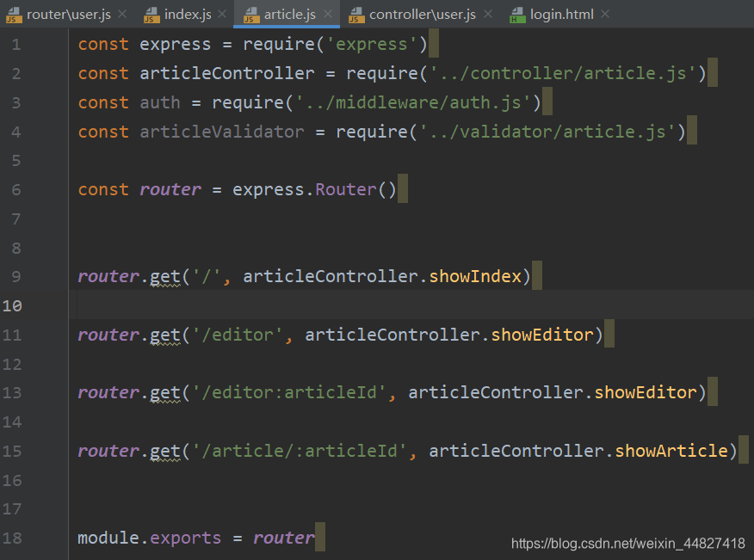
Task: Click the JS file icon on article.js tab
Action: click(x=251, y=15)
